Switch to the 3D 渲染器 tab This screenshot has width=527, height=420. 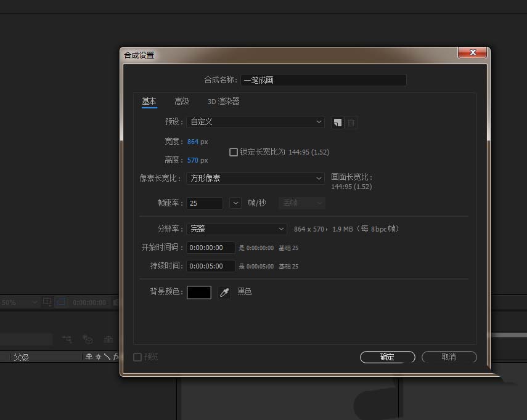[224, 101]
